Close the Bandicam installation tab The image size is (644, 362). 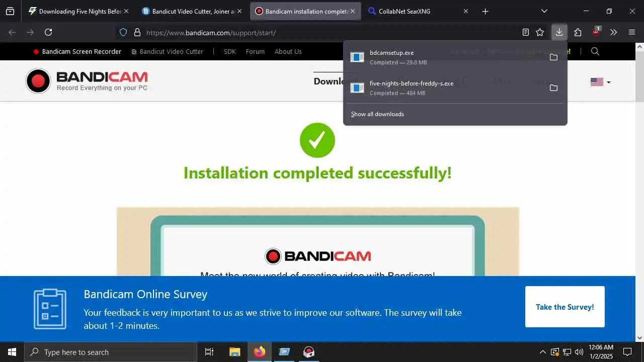pyautogui.click(x=352, y=11)
